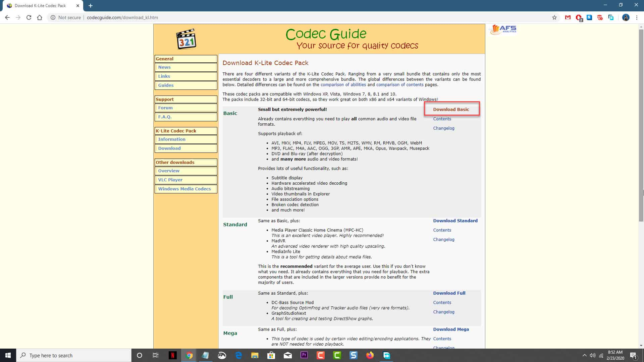
Task: View site info next to Not secure
Action: [53, 17]
